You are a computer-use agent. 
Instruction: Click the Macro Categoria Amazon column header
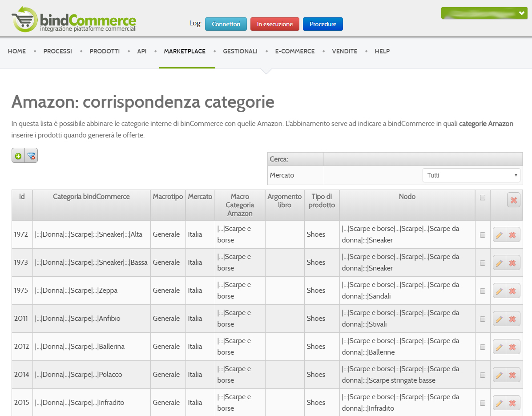240,205
